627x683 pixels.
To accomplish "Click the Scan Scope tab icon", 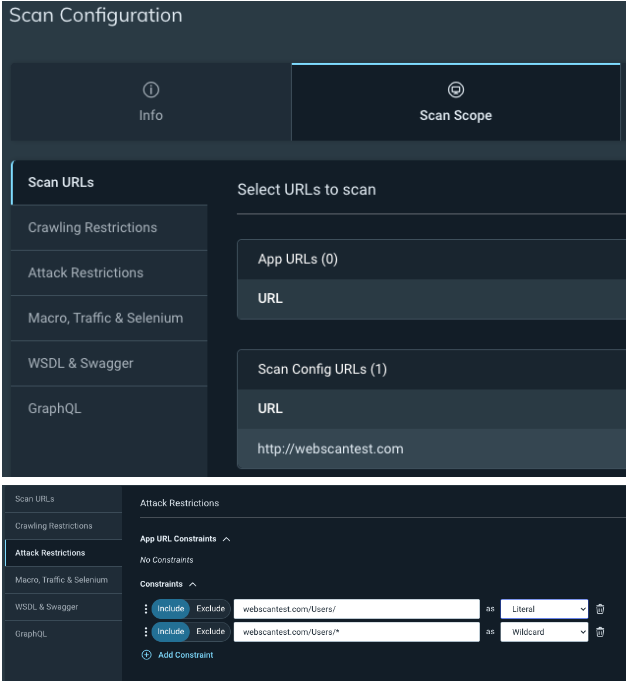I will coord(456,90).
